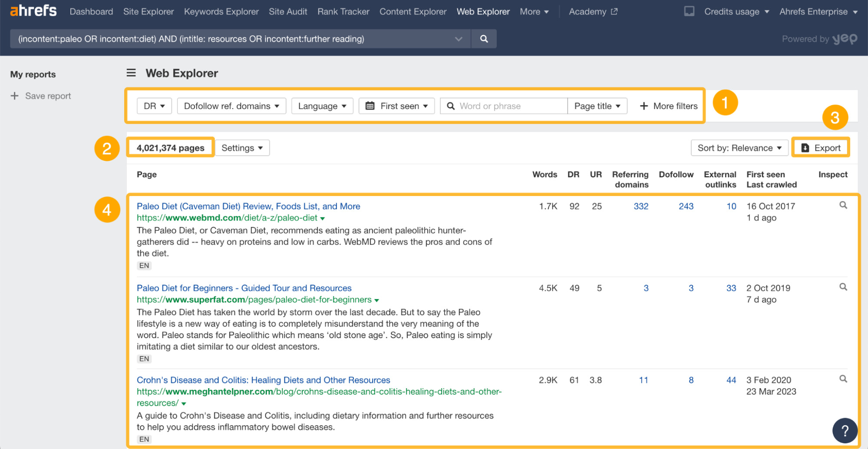The image size is (868, 449).
Task: Click 33 external outlinks for superfat
Action: (731, 288)
